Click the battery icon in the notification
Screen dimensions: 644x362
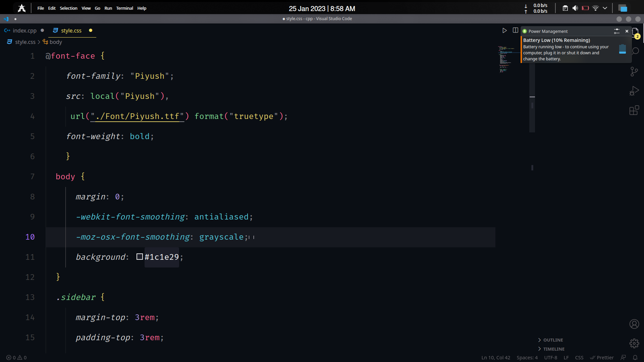623,49
